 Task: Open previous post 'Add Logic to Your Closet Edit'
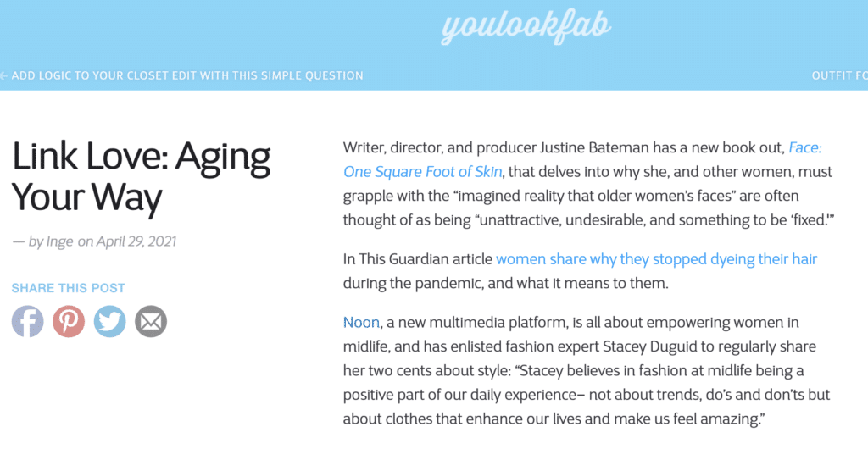click(187, 75)
